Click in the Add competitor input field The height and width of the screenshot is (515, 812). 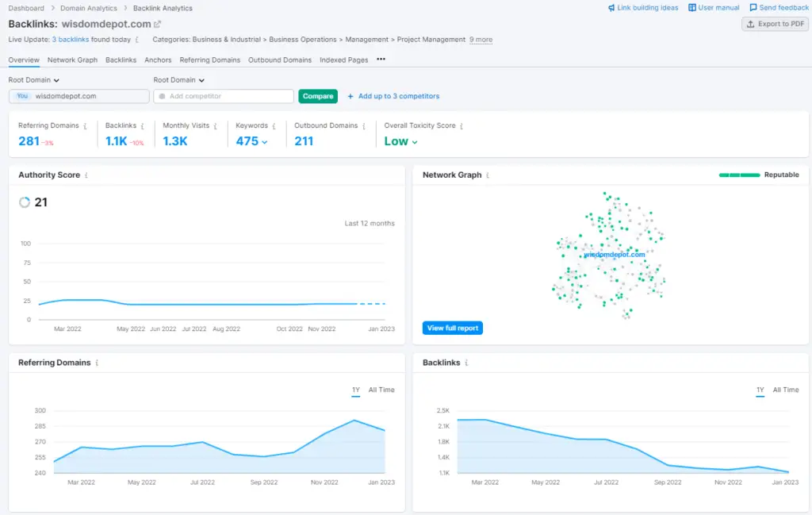point(224,96)
